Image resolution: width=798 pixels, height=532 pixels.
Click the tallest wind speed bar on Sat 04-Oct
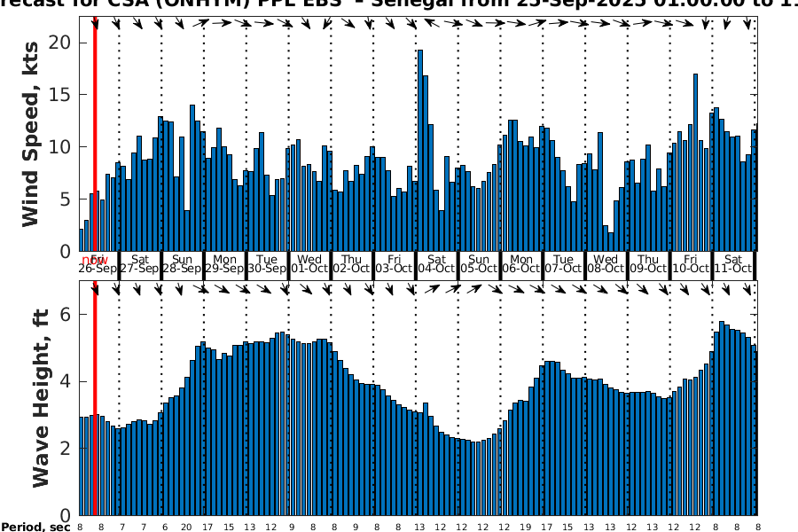coord(420,151)
